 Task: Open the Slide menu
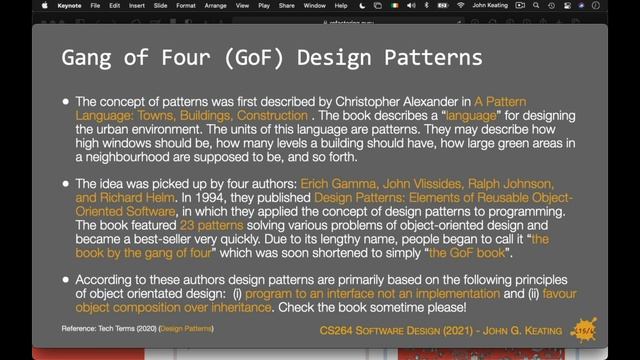pyautogui.click(x=160, y=6)
